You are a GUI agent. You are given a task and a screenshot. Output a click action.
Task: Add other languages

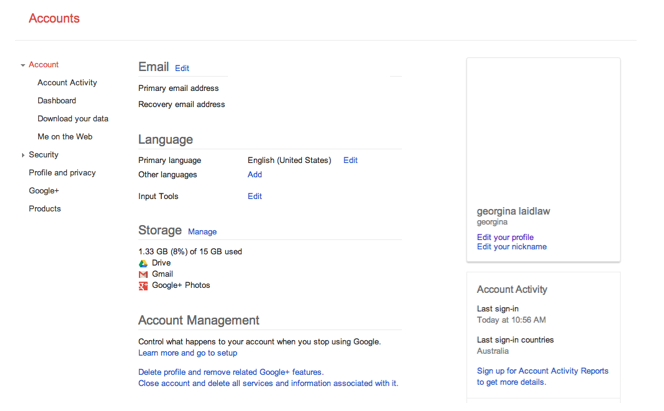point(255,175)
